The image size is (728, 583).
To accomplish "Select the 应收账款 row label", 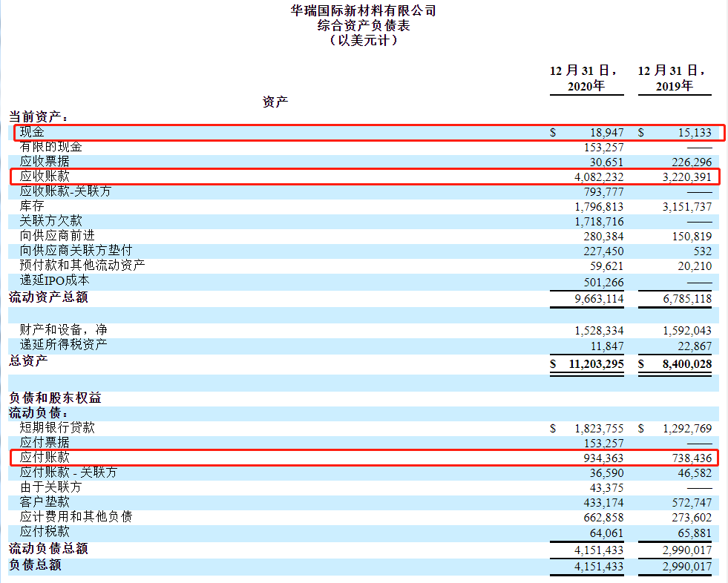I will (45, 176).
